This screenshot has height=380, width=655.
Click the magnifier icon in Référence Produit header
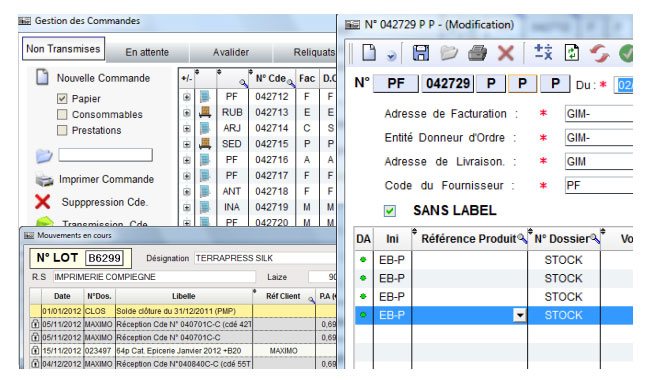[x=522, y=238]
